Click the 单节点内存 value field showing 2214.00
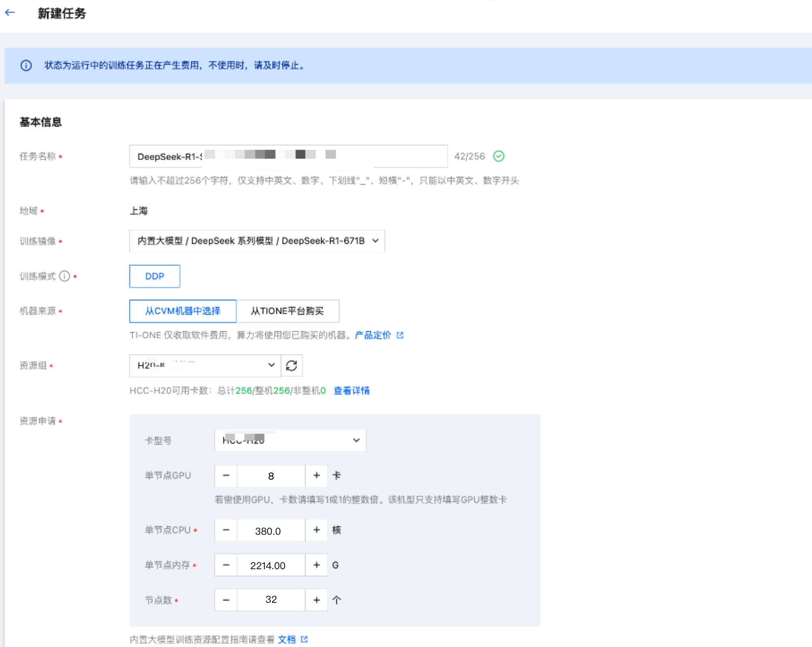 coord(271,565)
